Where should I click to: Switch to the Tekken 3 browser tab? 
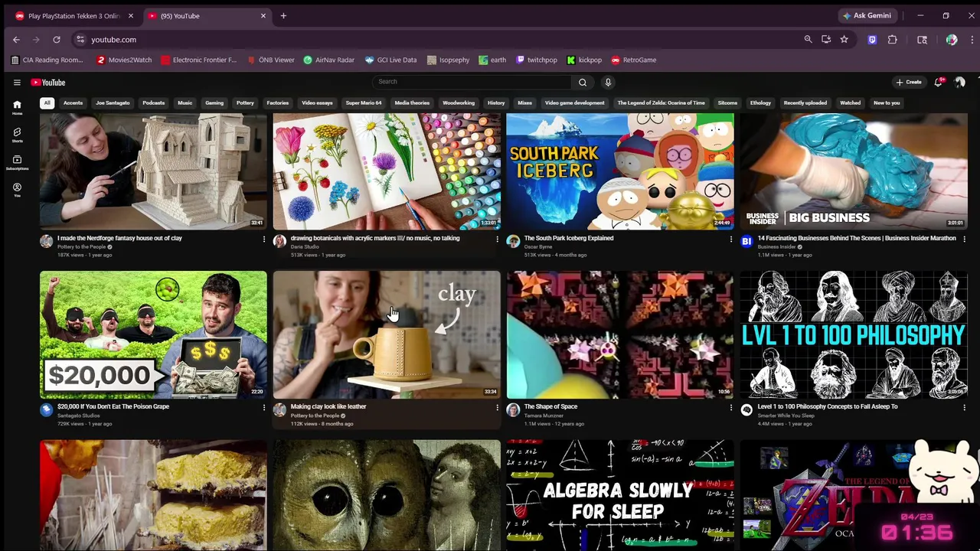coord(73,15)
